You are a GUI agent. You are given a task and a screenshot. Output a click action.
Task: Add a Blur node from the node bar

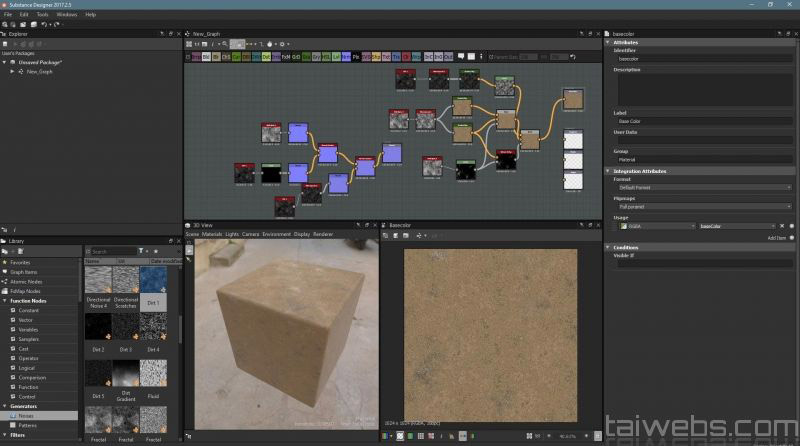point(216,57)
